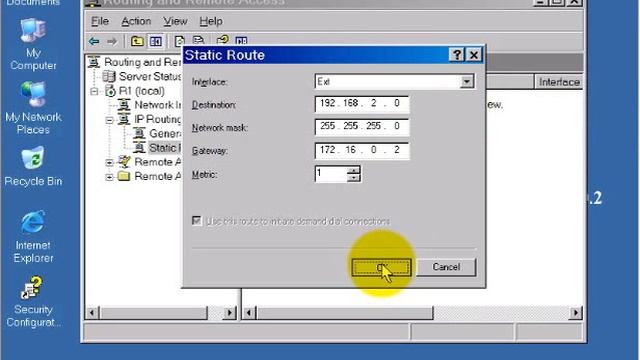Click the Server Status tree icon

pyautogui.click(x=109, y=76)
